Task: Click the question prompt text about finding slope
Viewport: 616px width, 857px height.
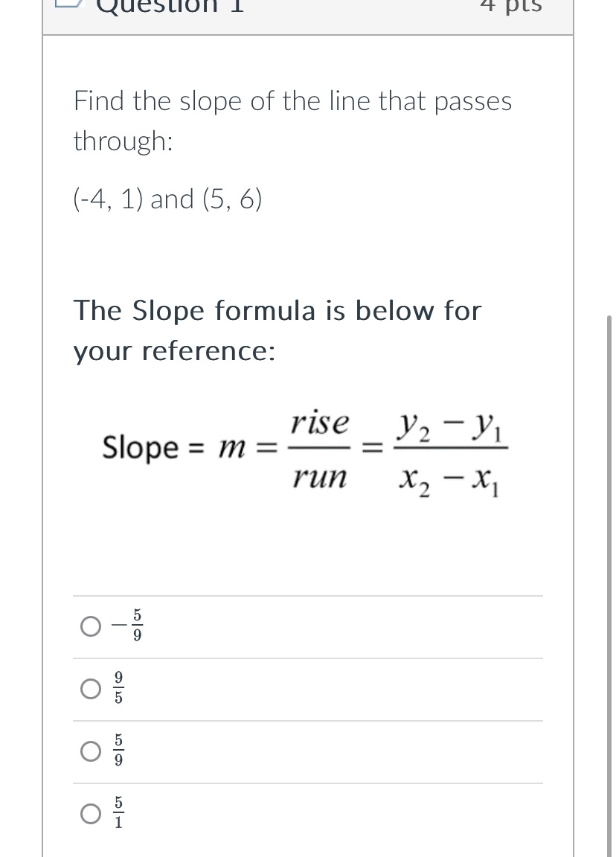Action: 292,119
